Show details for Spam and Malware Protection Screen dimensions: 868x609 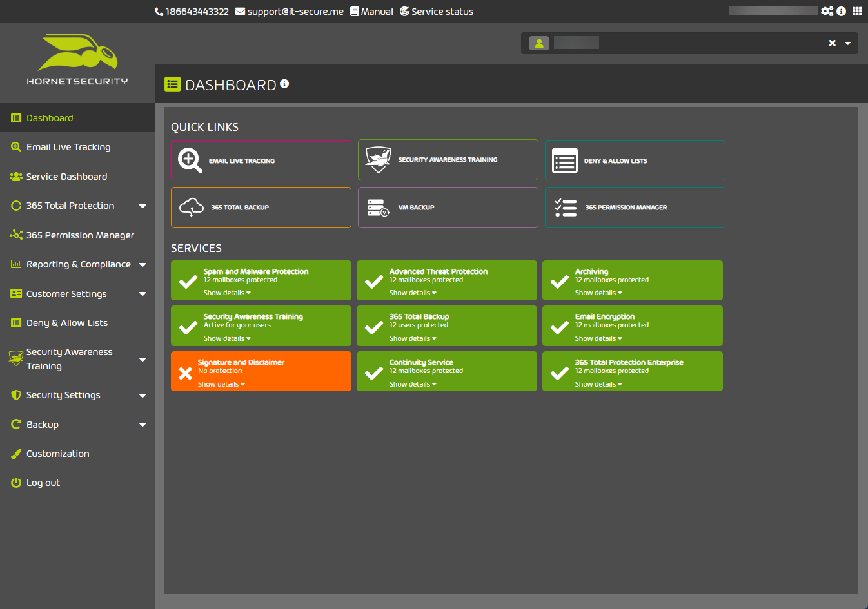click(x=227, y=293)
